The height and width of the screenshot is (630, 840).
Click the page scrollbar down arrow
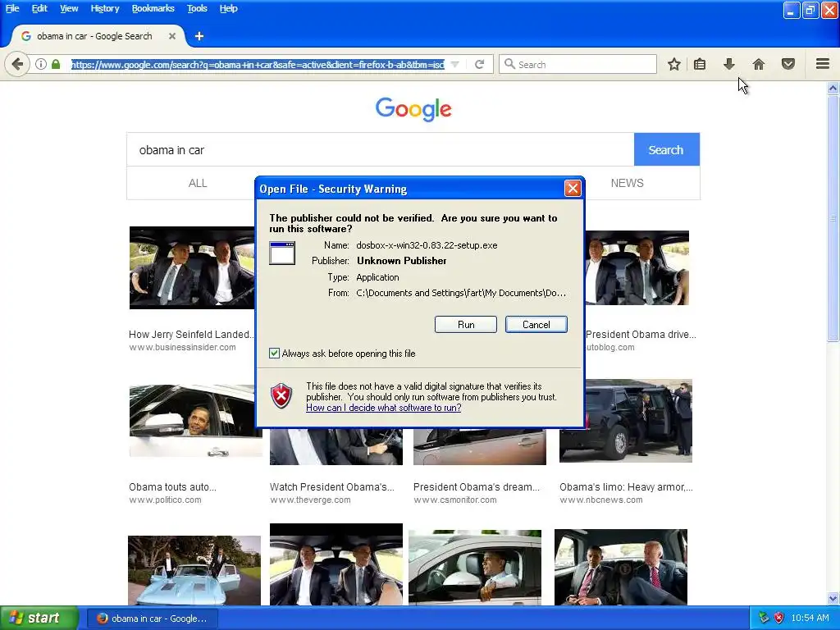(833, 598)
